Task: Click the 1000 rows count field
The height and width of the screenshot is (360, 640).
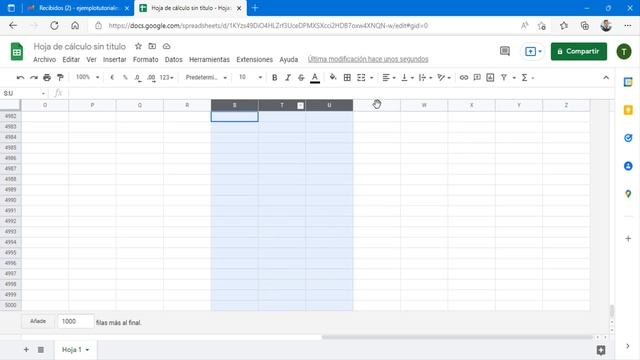Action: 76,321
